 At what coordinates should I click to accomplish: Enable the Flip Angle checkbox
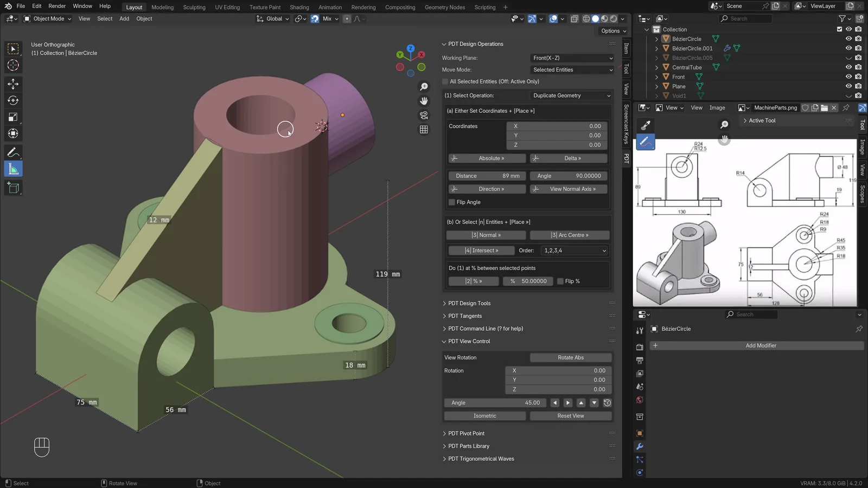coord(451,202)
